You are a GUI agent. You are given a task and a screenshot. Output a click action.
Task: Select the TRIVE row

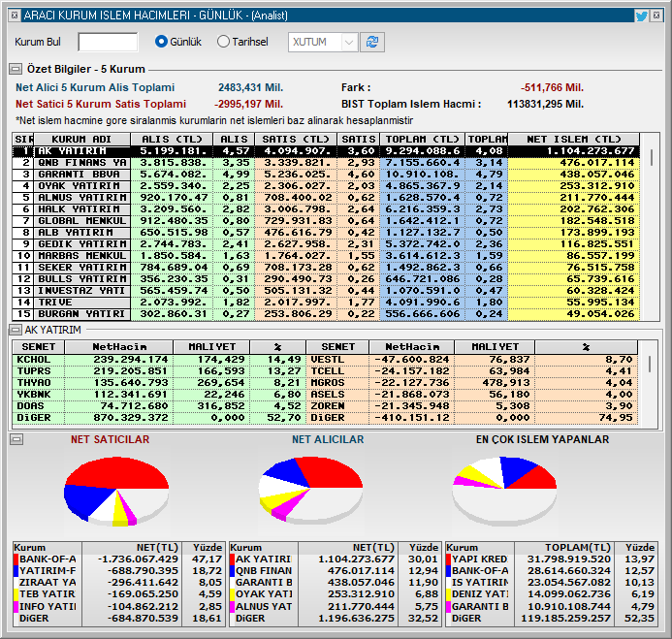coord(326,303)
